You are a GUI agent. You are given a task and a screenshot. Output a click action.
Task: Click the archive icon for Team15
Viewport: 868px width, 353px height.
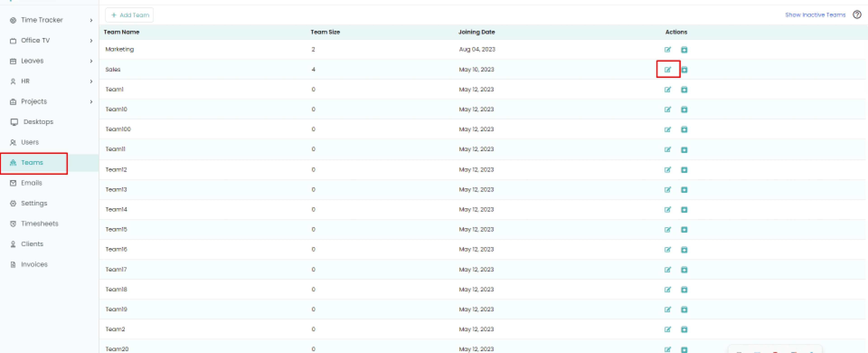coord(684,229)
